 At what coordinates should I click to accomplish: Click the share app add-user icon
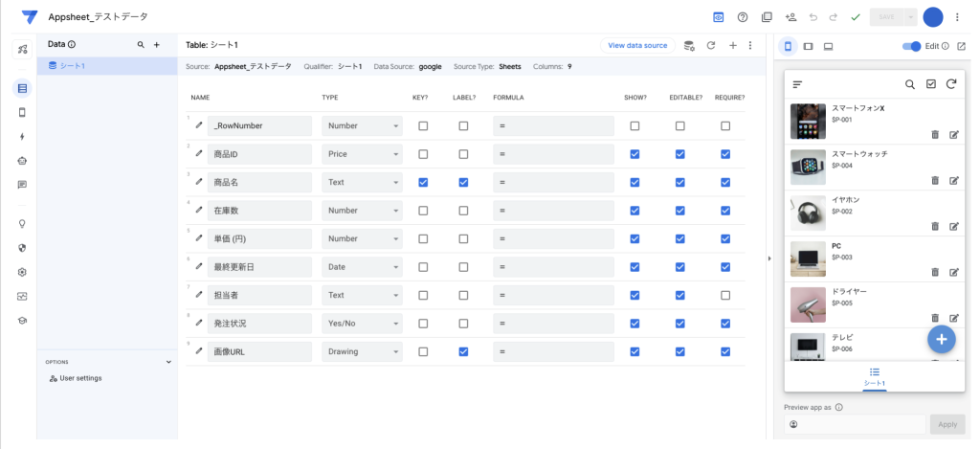tap(791, 17)
